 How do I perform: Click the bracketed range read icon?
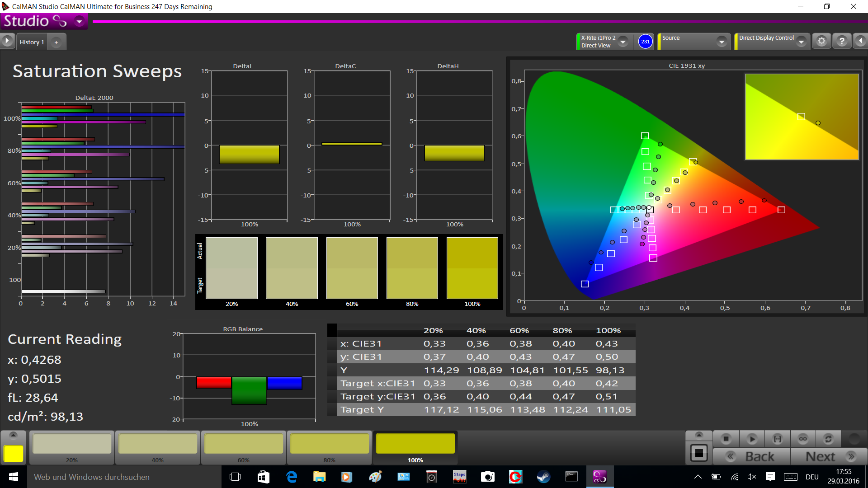778,439
